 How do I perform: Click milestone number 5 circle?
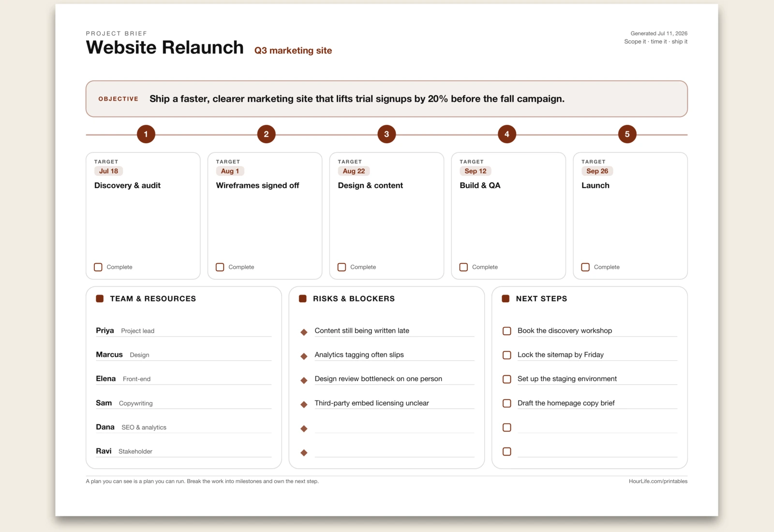627,134
